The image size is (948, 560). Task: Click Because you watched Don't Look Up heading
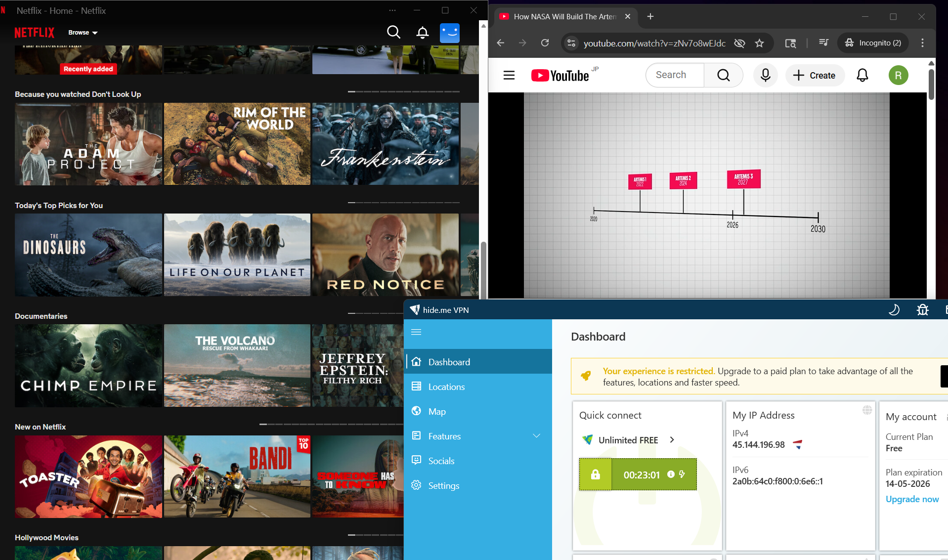pos(78,94)
